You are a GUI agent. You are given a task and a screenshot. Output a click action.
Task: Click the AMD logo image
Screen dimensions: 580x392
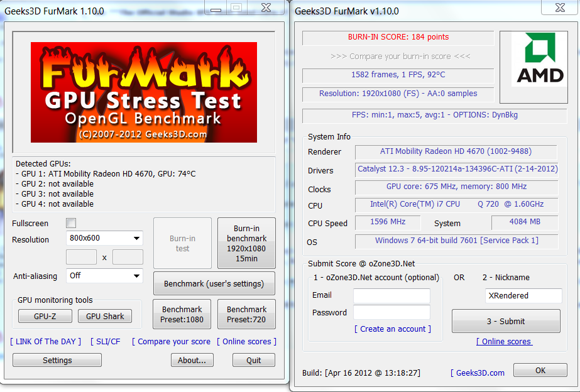coord(539,60)
